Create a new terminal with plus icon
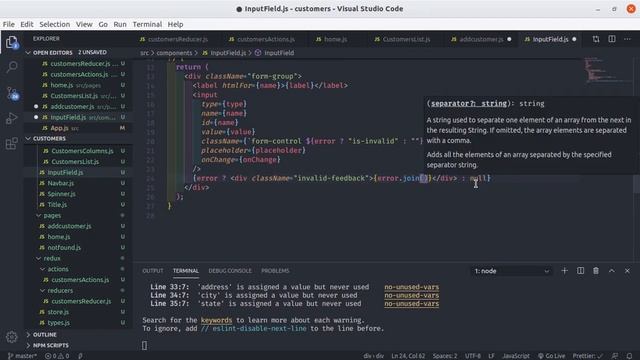 [564, 271]
